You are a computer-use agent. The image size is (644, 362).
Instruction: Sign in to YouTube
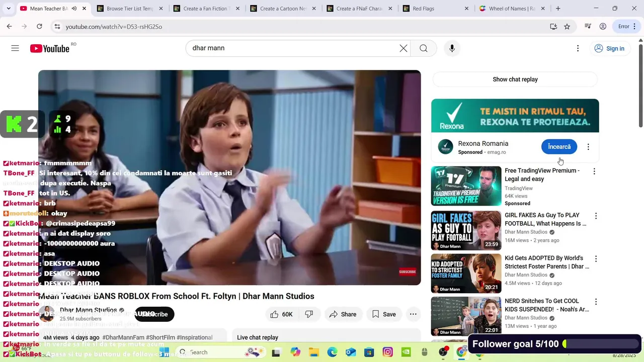(609, 48)
